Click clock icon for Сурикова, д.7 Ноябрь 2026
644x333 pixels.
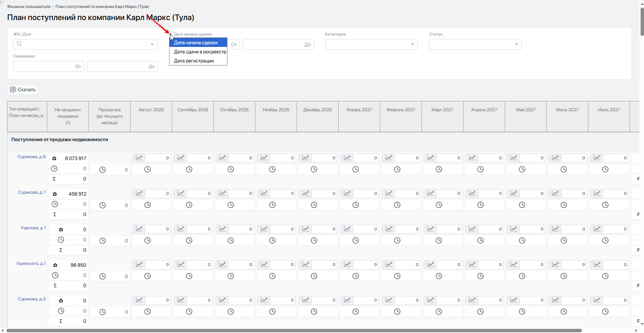272,205
